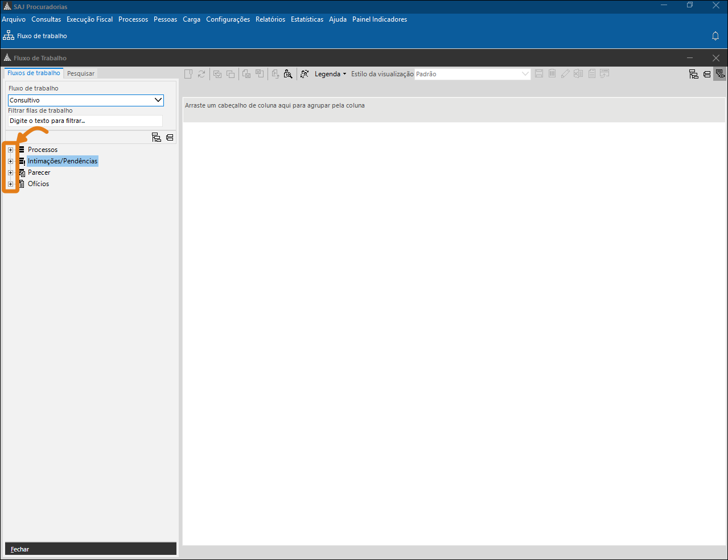Switch to the Pesquisar tab
The height and width of the screenshot is (560, 728).
(x=81, y=73)
